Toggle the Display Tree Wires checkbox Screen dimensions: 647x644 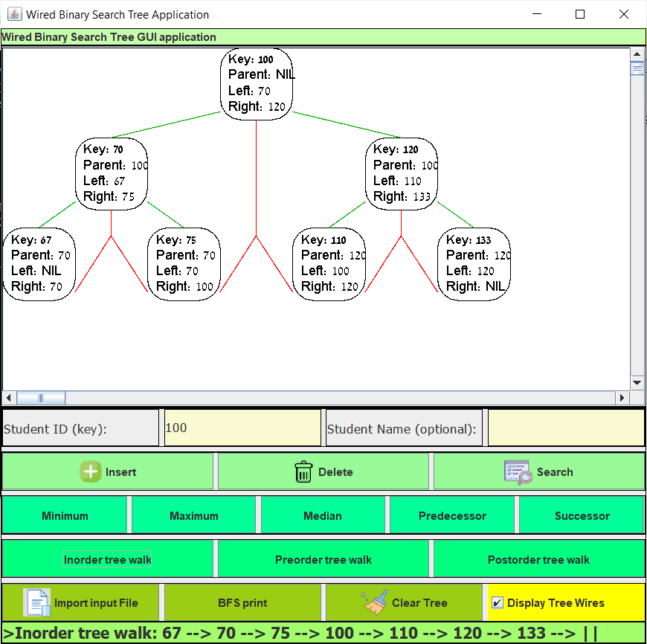click(x=498, y=603)
